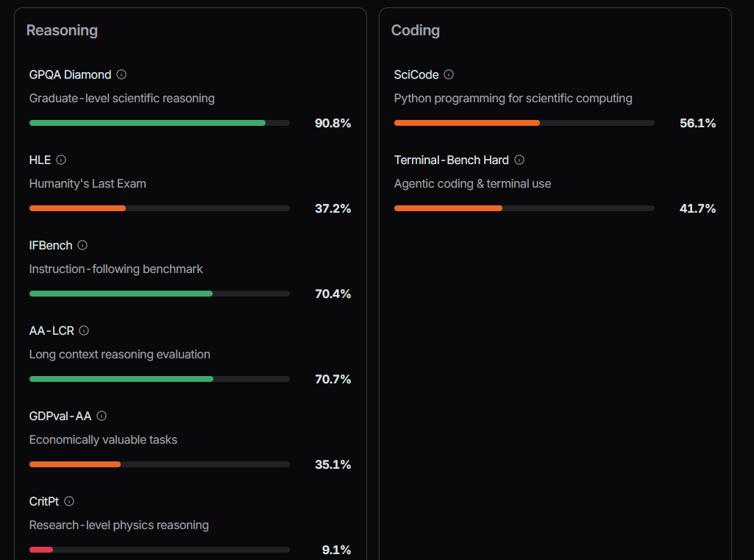Select the 90.8% score value

pos(332,123)
